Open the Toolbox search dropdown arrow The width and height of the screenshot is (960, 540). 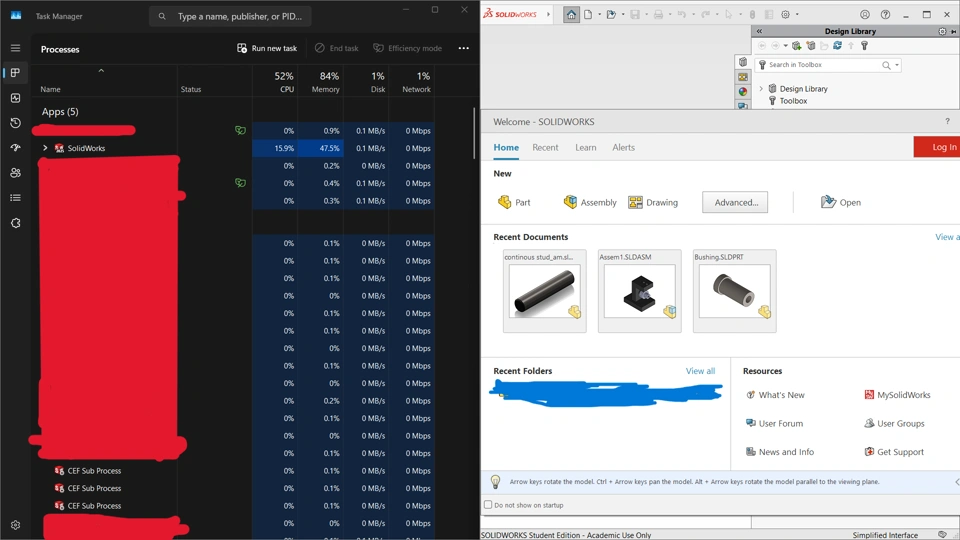click(897, 65)
